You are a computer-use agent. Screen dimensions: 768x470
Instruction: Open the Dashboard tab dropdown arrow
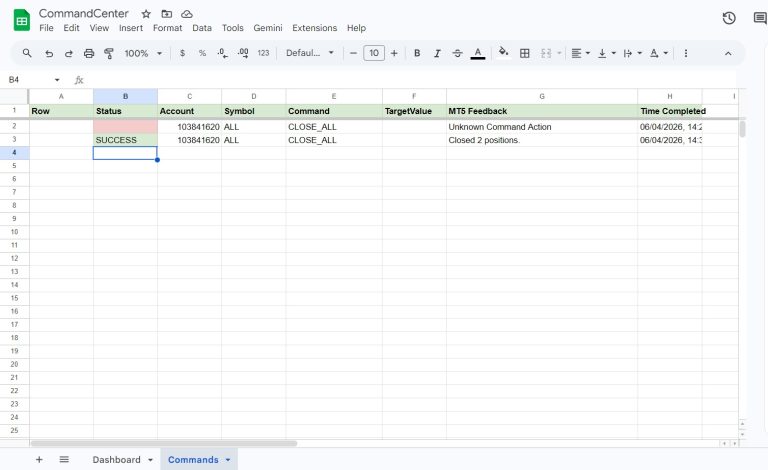[150, 460]
